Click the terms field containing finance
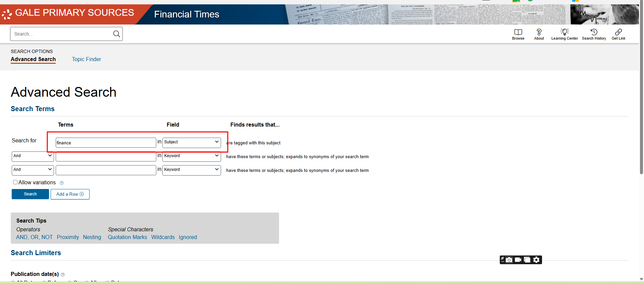This screenshot has height=283, width=644. (x=106, y=143)
